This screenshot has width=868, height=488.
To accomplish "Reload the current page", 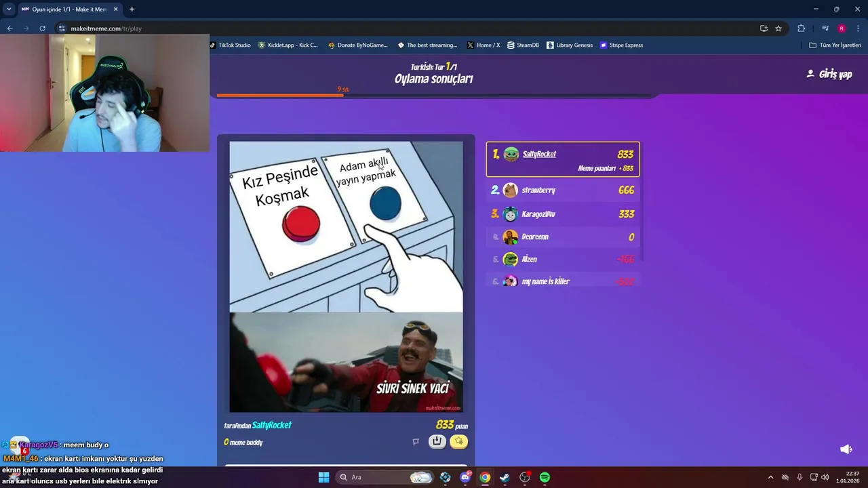I will (42, 28).
